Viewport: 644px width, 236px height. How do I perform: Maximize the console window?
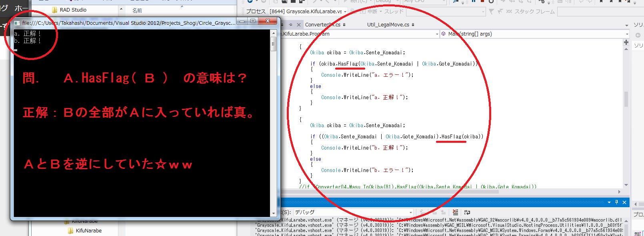click(253, 21)
